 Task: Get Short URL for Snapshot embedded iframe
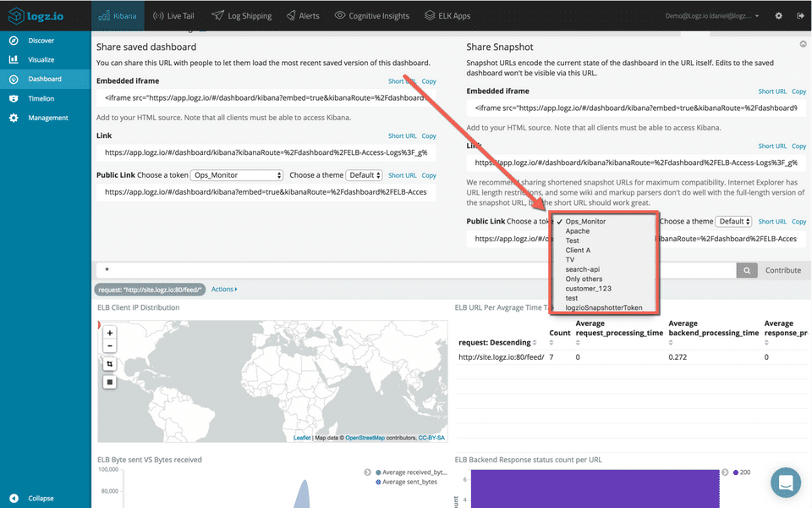click(772, 91)
